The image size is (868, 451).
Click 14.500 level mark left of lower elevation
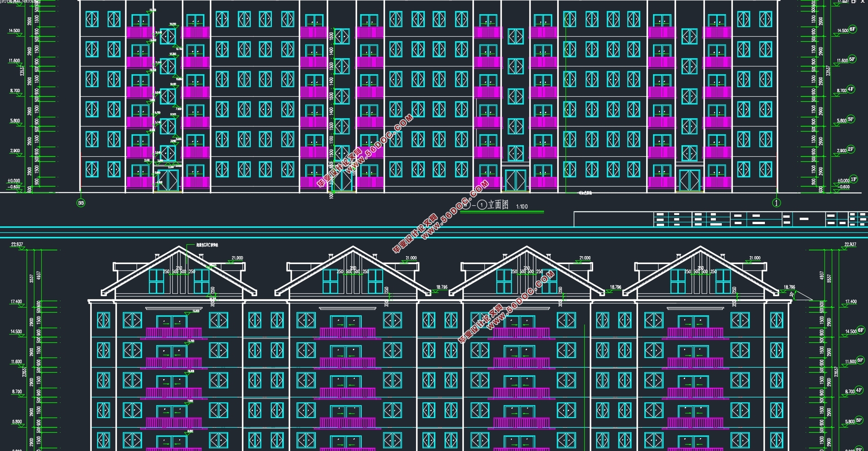tap(16, 331)
